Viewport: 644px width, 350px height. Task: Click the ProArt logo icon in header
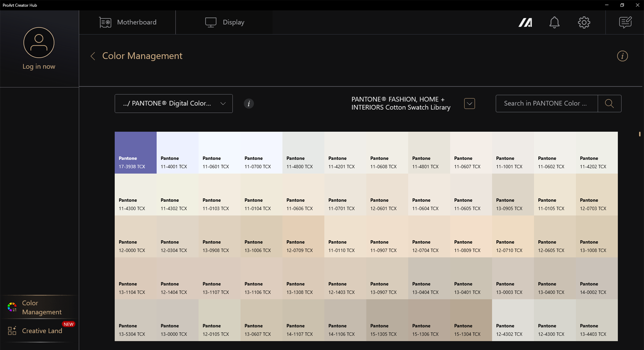point(525,23)
